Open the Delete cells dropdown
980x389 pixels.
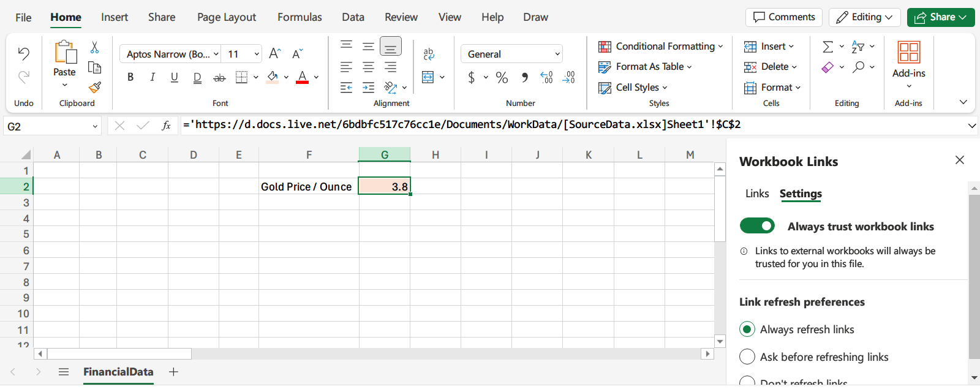click(x=794, y=67)
